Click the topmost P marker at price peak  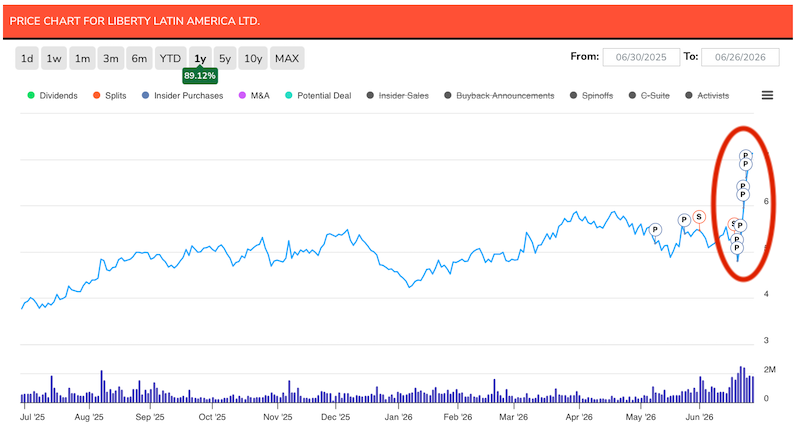tap(745, 155)
